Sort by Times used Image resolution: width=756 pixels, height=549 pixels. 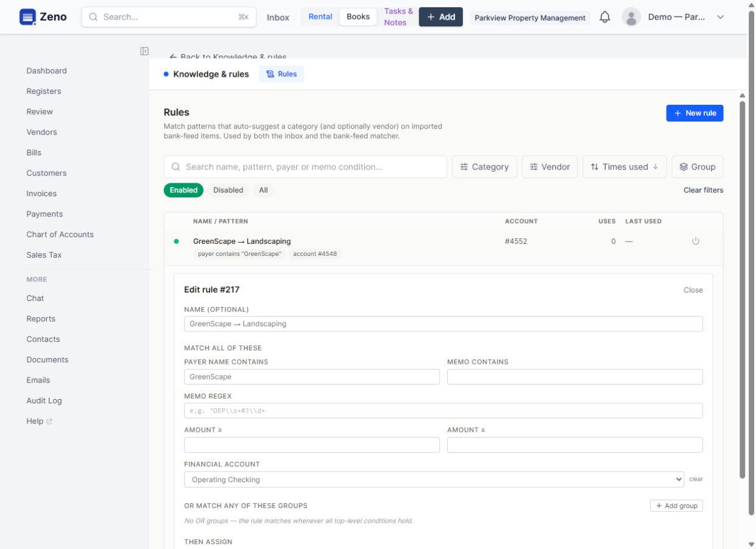(x=624, y=167)
